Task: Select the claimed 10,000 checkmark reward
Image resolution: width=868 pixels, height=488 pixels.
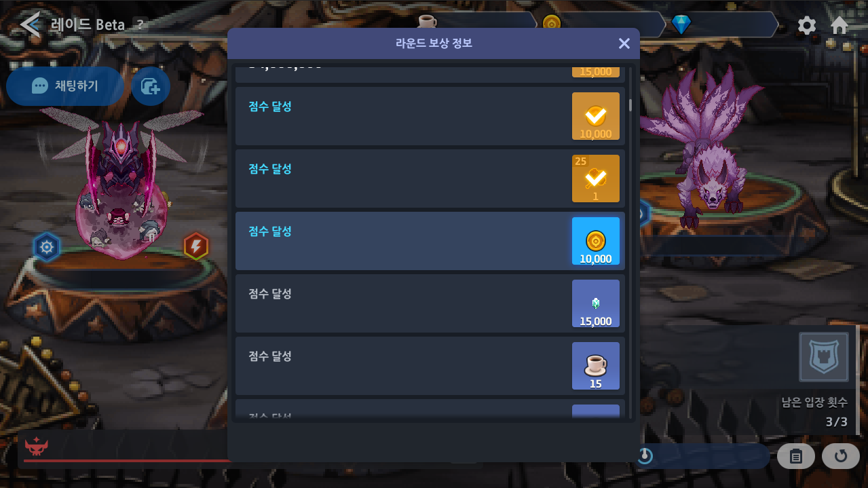Action: pyautogui.click(x=596, y=116)
